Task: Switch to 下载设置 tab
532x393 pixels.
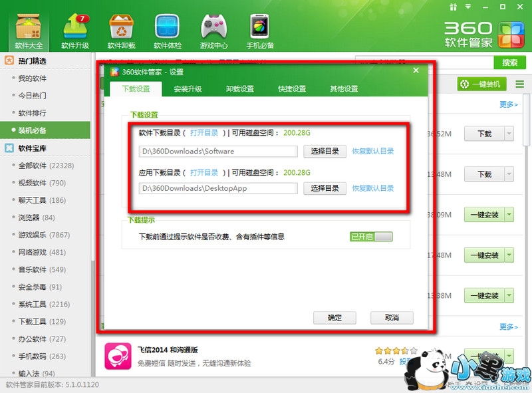Action: point(136,89)
